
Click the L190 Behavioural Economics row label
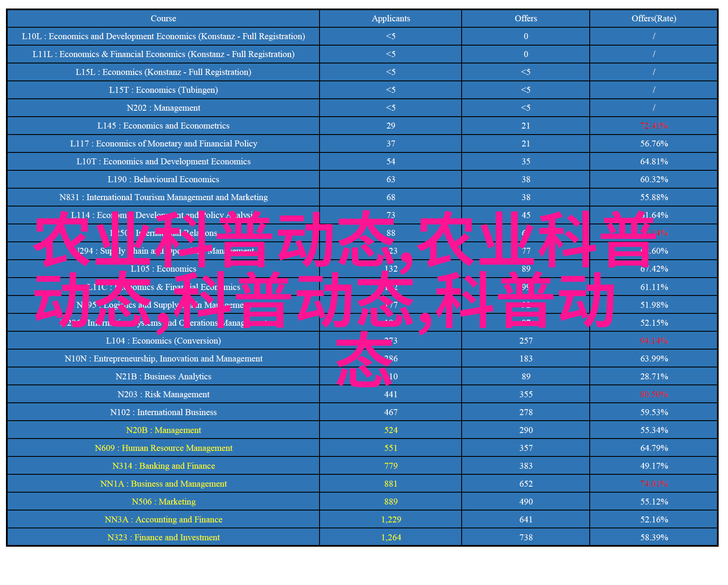pos(163,179)
